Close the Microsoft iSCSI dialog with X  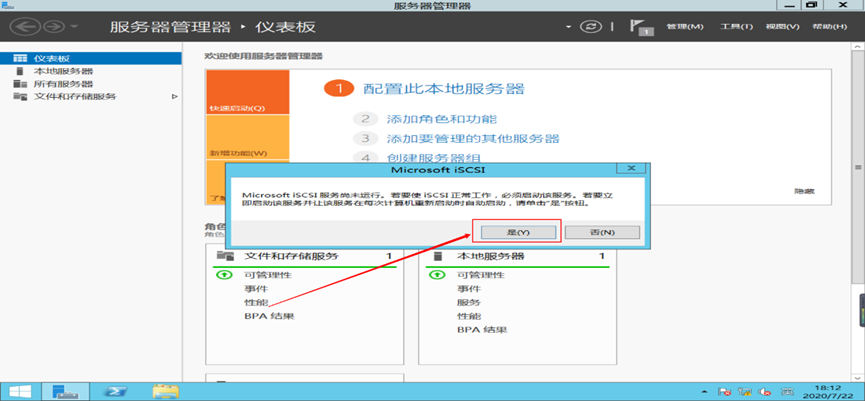pos(632,168)
